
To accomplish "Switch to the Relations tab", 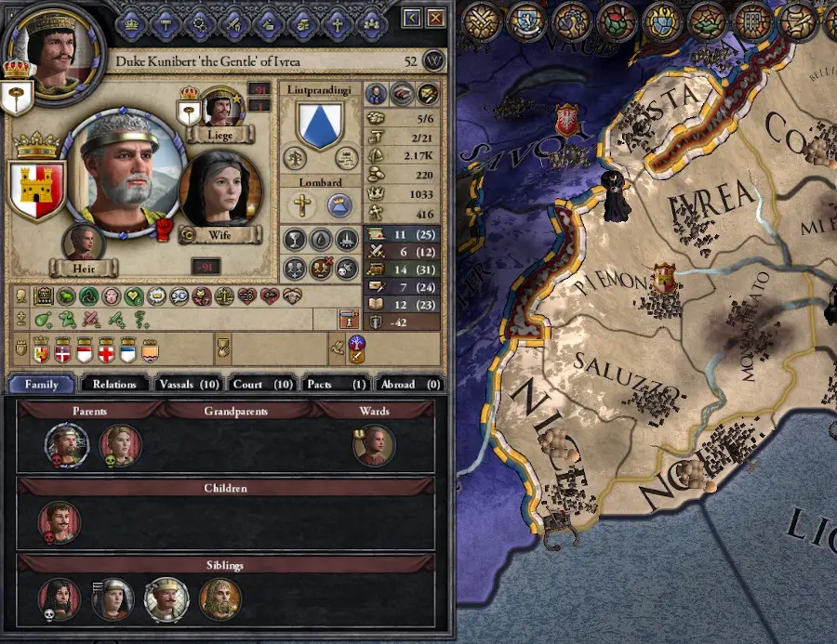I will click(114, 384).
